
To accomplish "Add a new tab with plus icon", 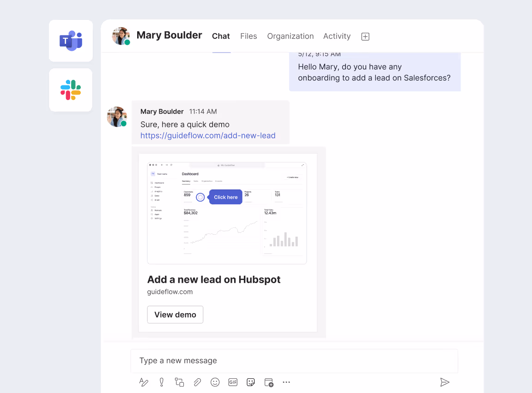I will (365, 36).
